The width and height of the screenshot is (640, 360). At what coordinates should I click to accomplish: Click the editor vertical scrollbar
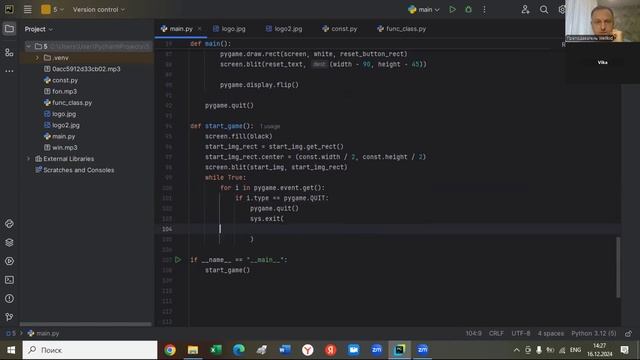point(618,267)
